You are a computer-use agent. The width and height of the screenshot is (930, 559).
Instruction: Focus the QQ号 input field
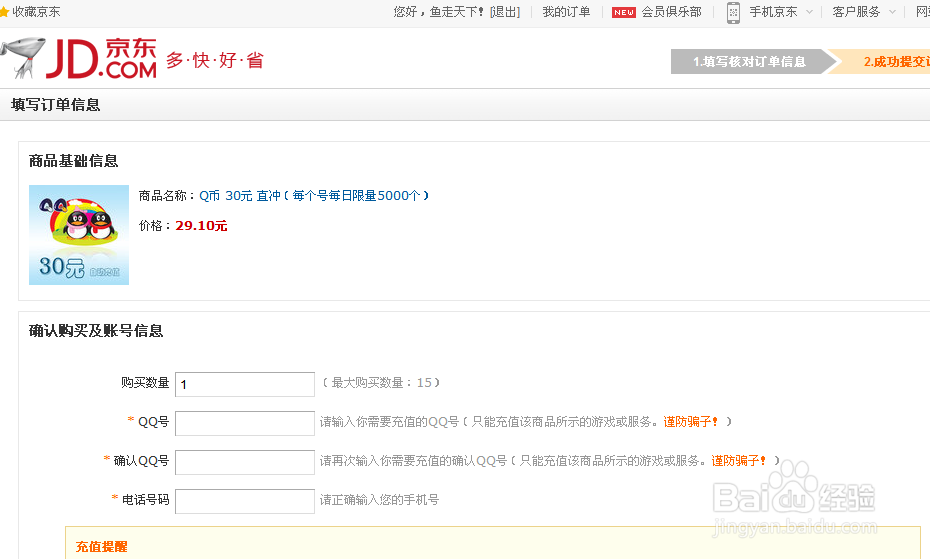245,423
